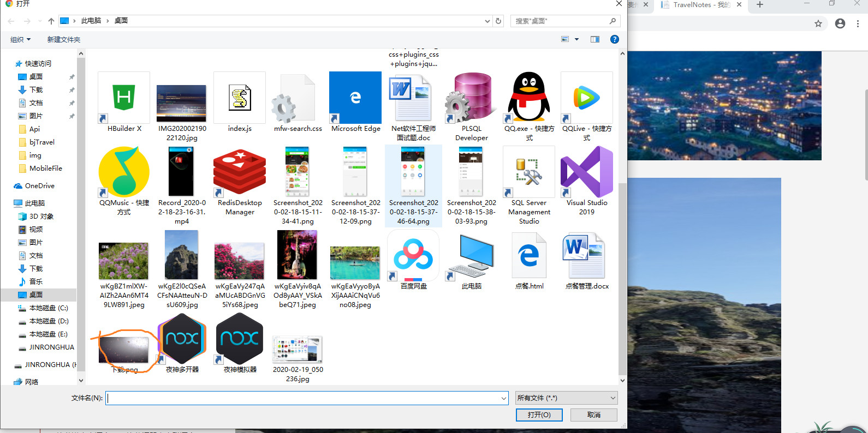Open Chrome three-dot menu

point(858,23)
